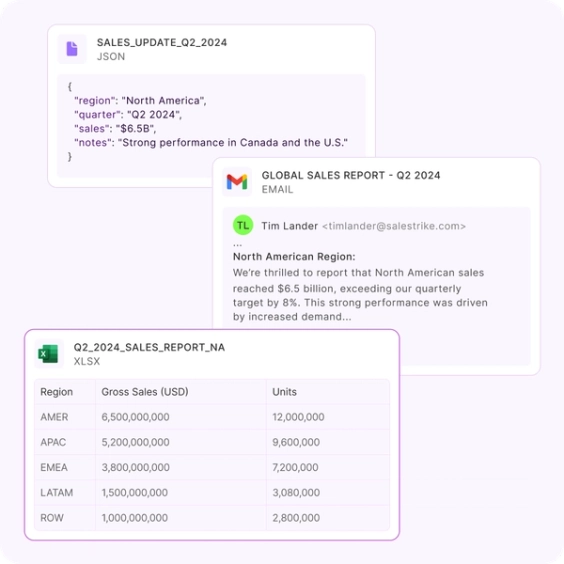Click the Gmail envelope icon
This screenshot has width=564, height=564.
click(x=237, y=182)
